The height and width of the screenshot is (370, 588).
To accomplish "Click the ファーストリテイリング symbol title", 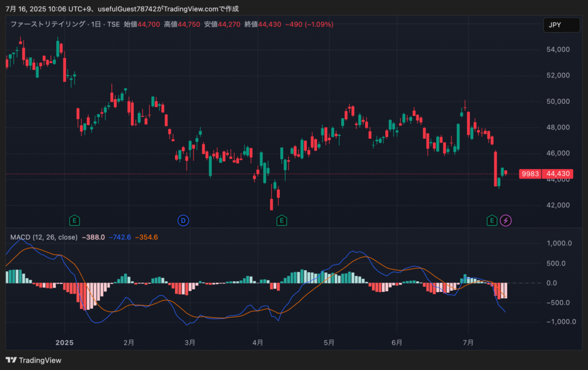I will click(48, 24).
